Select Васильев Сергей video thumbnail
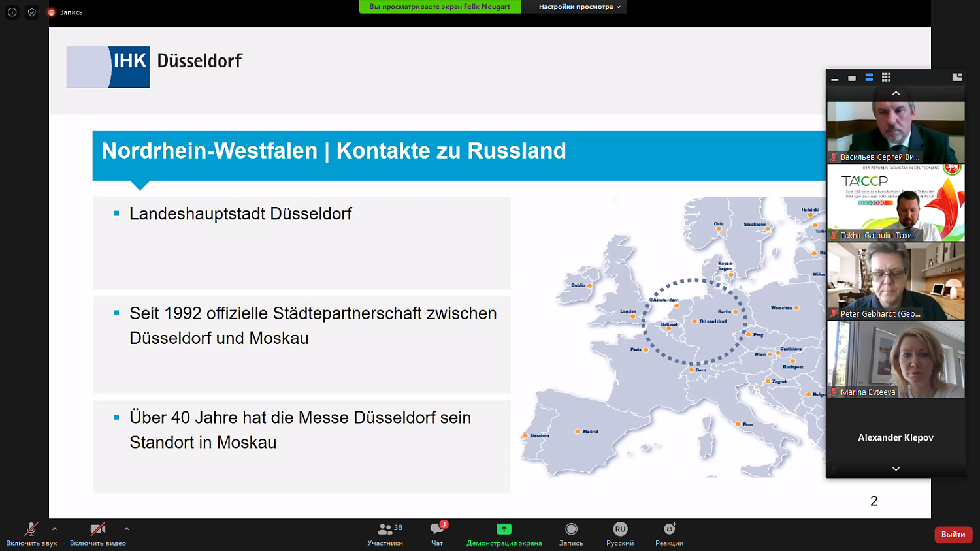The width and height of the screenshot is (980, 551). pos(896,132)
